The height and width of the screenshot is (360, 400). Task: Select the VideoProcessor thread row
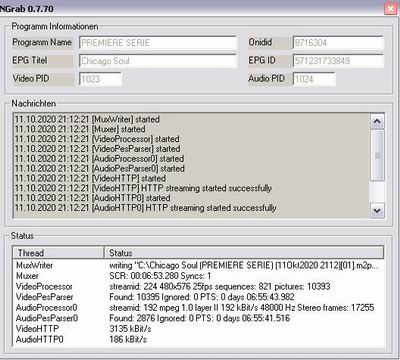pyautogui.click(x=198, y=286)
